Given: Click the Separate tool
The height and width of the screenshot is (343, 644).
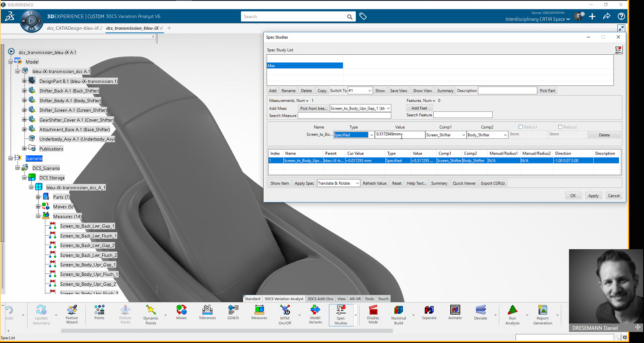Looking at the screenshot, I should pos(429,312).
